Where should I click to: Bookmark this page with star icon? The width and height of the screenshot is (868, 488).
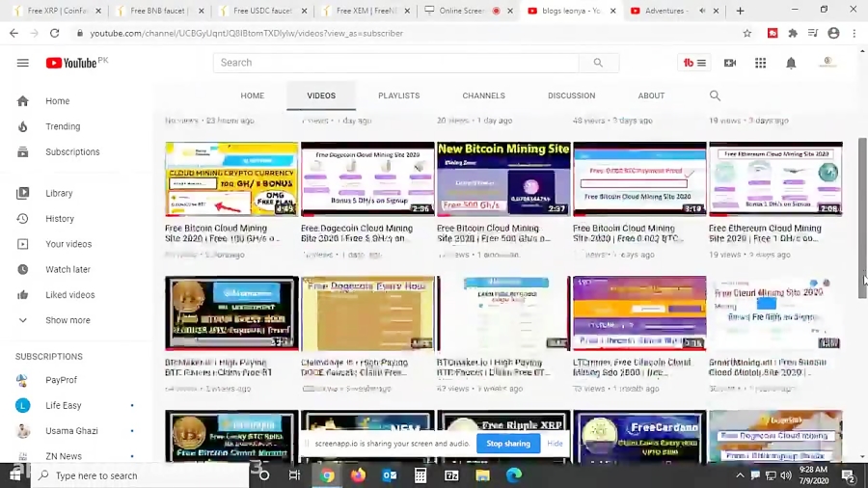746,33
